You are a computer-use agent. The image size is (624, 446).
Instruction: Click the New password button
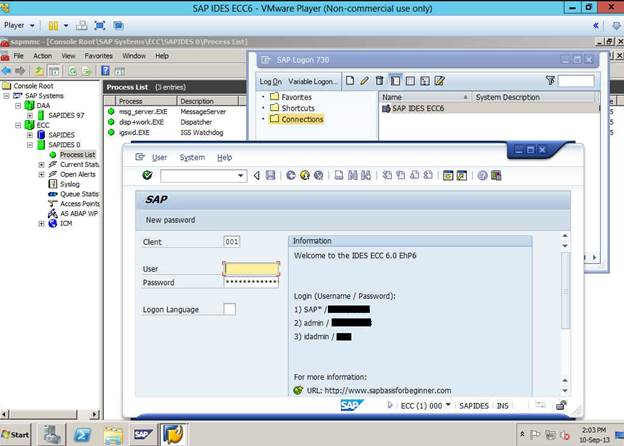[x=170, y=220]
